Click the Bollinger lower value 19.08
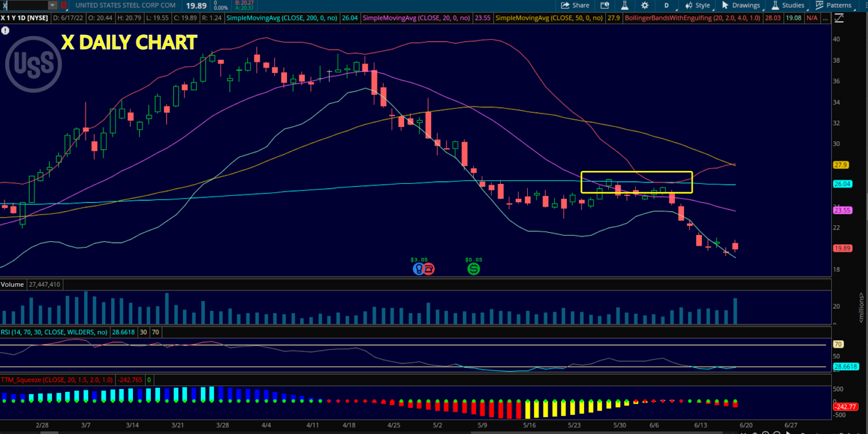Image resolution: width=868 pixels, height=434 pixels. coord(794,18)
